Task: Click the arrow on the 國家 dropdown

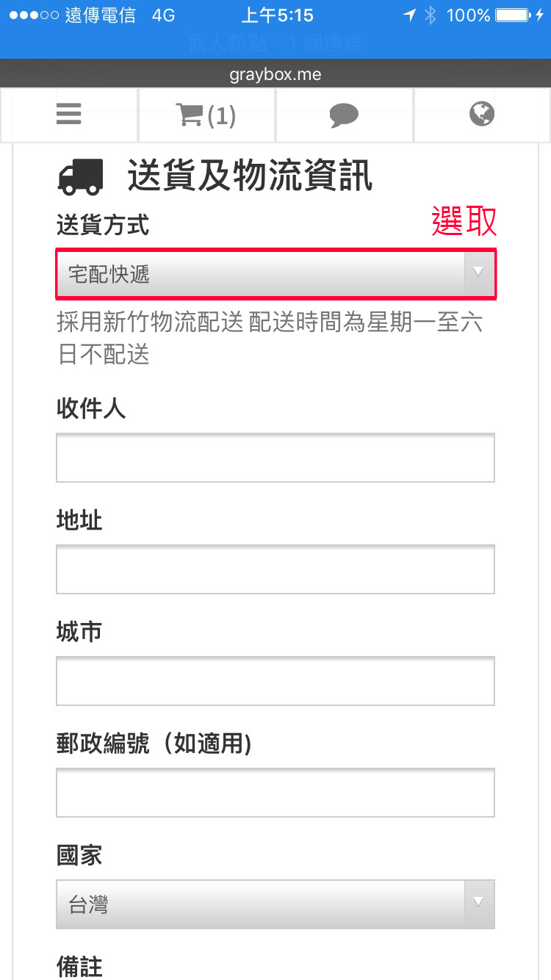Action: click(x=479, y=904)
